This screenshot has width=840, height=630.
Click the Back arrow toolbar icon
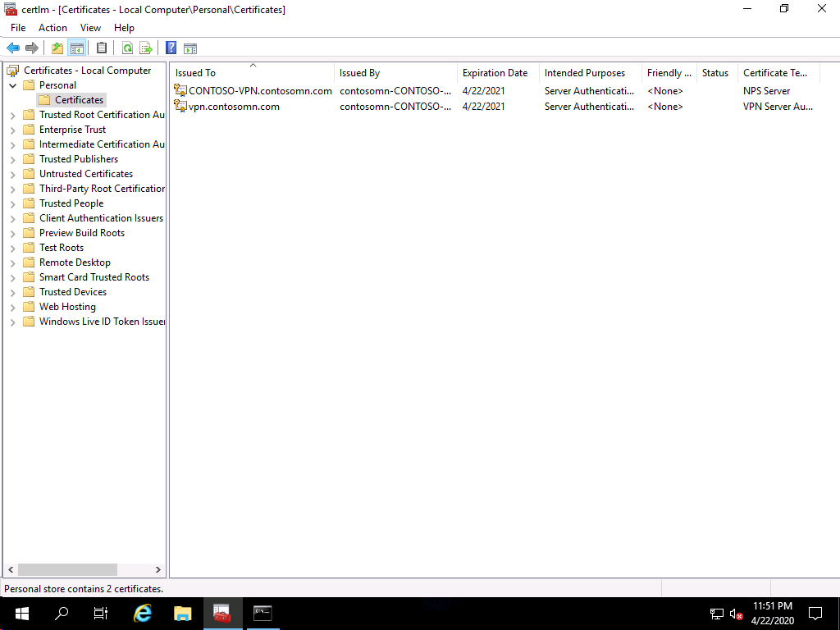[x=13, y=48]
